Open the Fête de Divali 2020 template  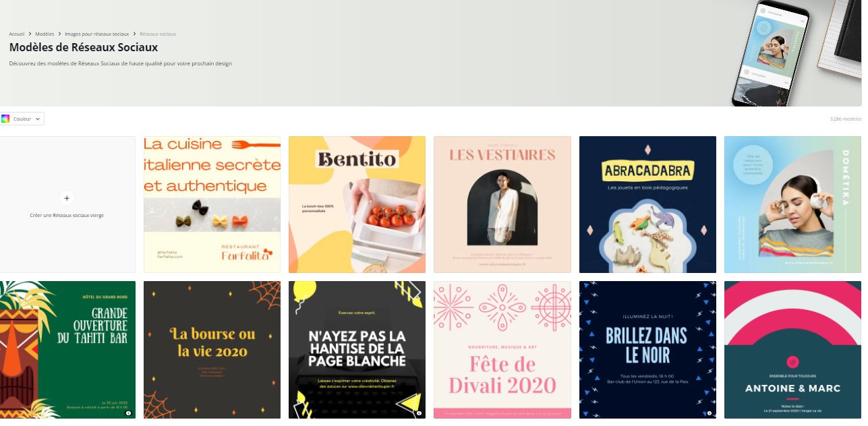pyautogui.click(x=502, y=350)
